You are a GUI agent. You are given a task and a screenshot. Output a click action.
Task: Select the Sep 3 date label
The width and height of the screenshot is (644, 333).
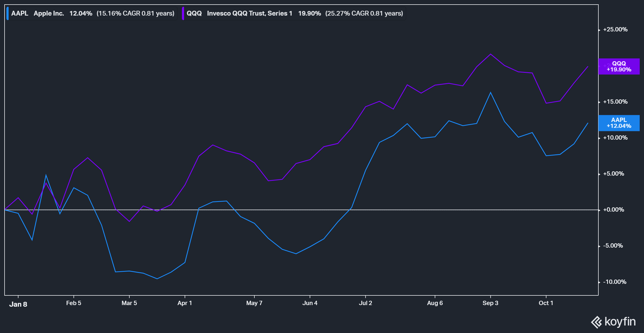[491, 303]
